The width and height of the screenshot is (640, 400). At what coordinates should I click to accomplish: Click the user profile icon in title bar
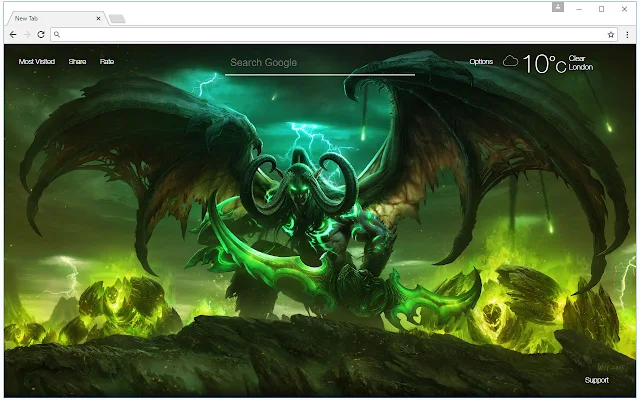click(x=558, y=7)
